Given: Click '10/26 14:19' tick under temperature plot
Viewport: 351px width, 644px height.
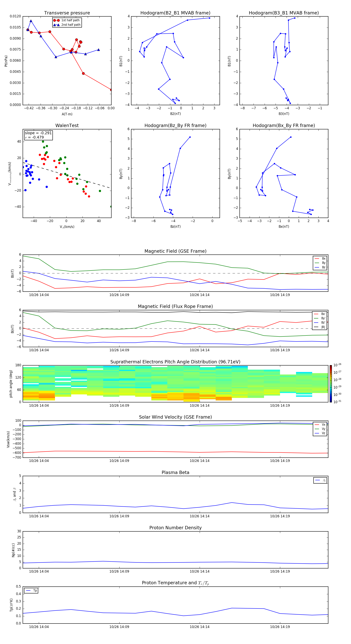Looking at the screenshot, I should click(x=280, y=627).
